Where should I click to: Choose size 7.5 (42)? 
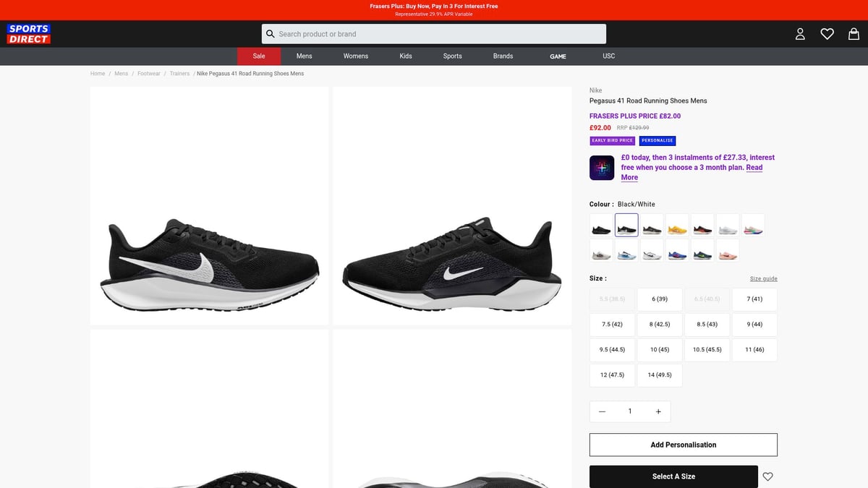tap(612, 325)
